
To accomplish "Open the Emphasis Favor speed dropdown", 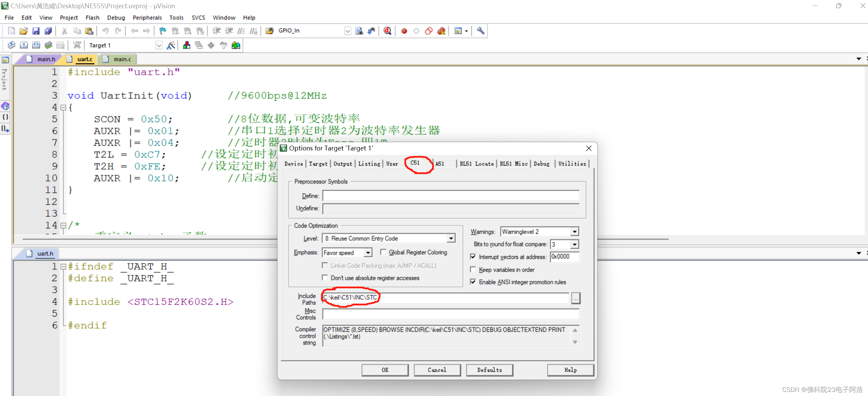I will point(368,253).
